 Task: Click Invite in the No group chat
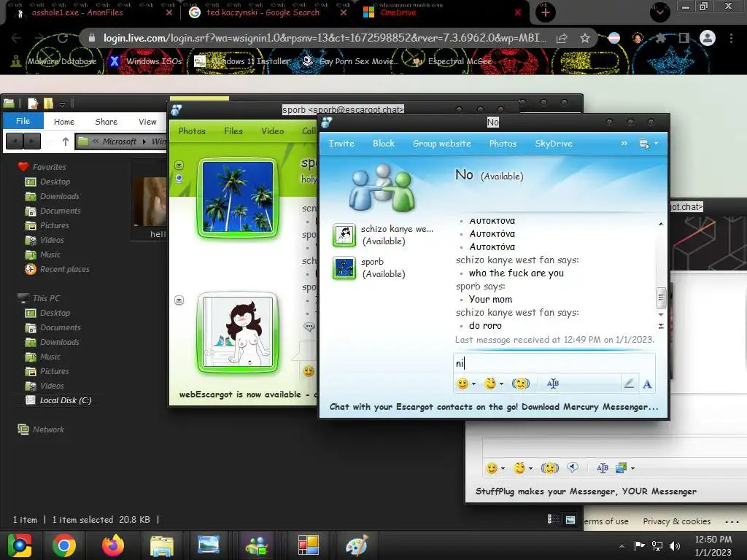(341, 144)
